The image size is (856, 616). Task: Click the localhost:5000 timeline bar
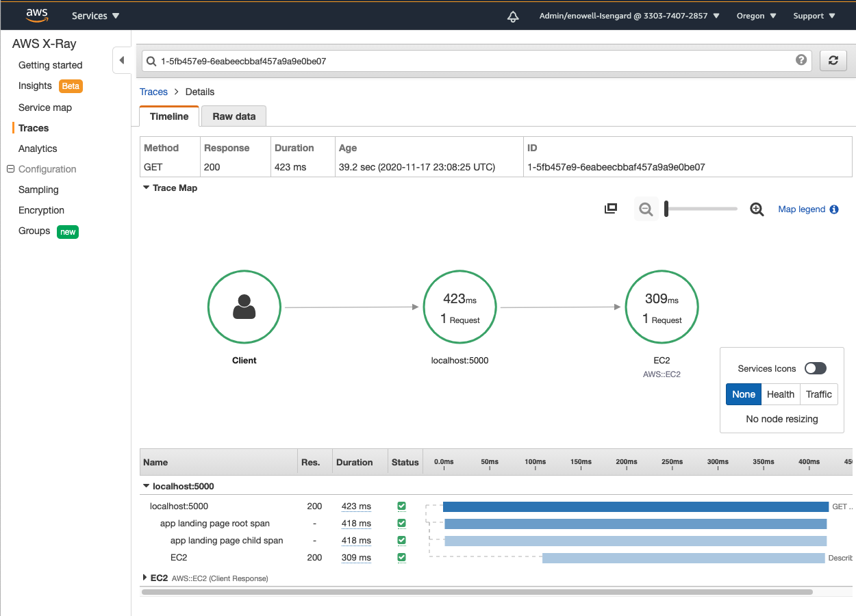tap(635, 506)
